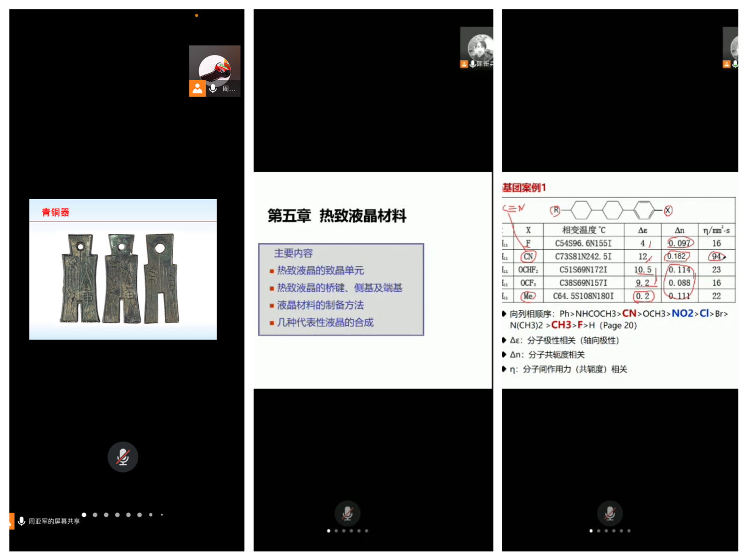Click green microphone icon in rightmost screen
The image size is (747, 560).
(735, 64)
